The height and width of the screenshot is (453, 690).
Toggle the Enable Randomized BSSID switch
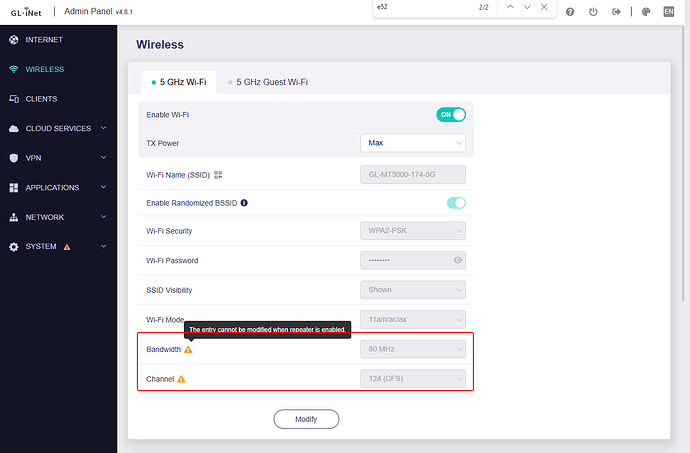click(456, 202)
